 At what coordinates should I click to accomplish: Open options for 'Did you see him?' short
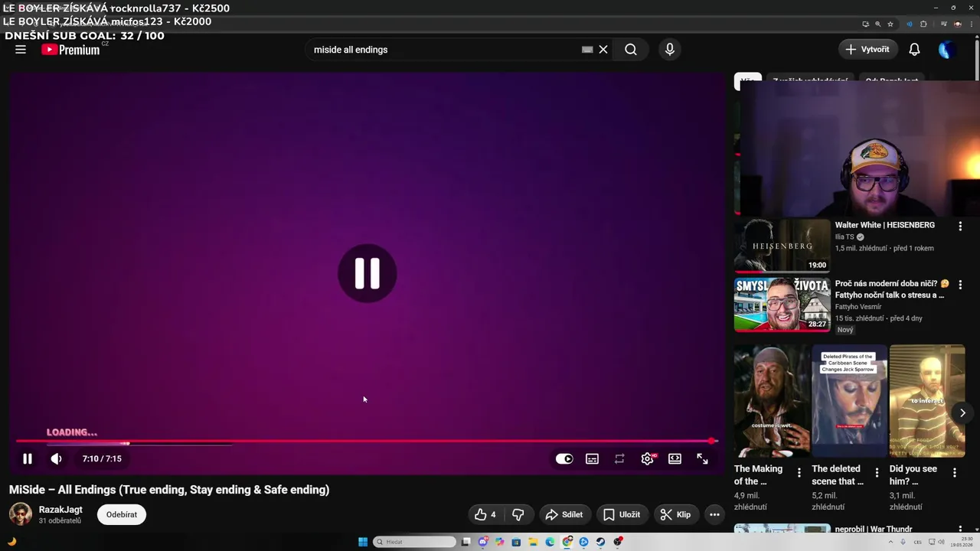(955, 473)
